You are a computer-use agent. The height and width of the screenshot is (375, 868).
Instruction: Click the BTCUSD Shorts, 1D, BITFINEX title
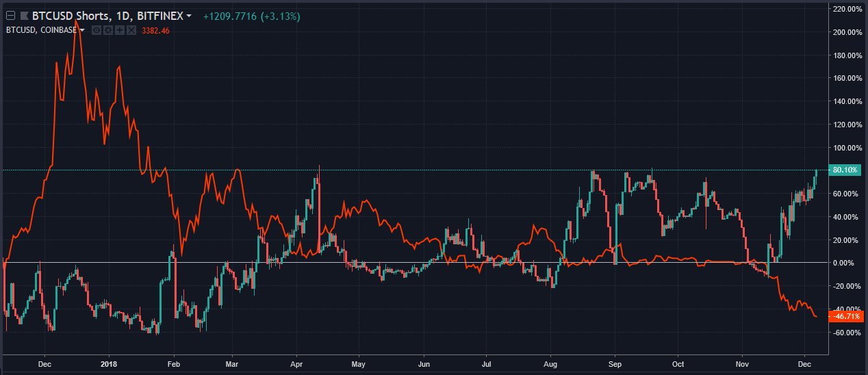(107, 16)
